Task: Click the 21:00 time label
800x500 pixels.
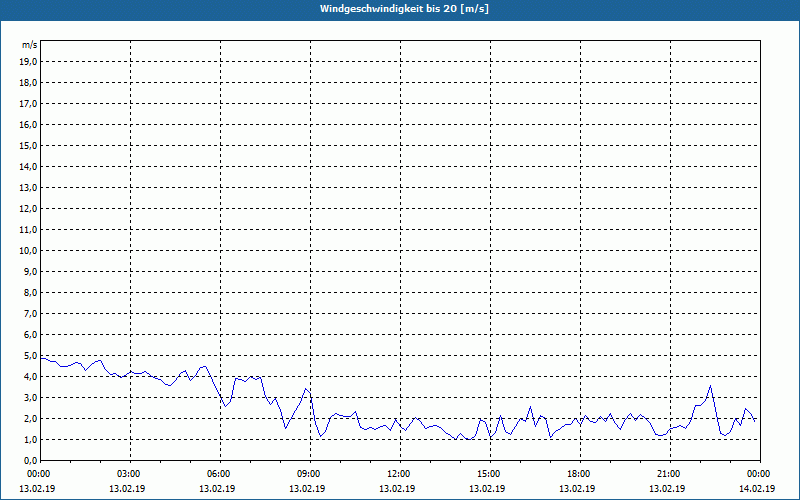Action: [670, 474]
